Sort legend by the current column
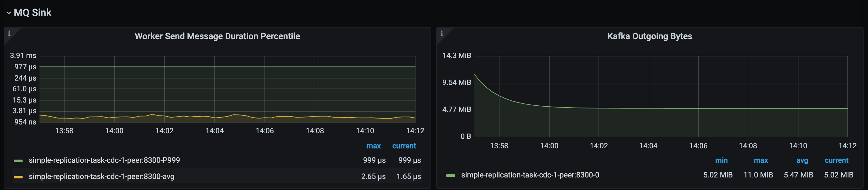This screenshot has width=868, height=190. click(404, 146)
